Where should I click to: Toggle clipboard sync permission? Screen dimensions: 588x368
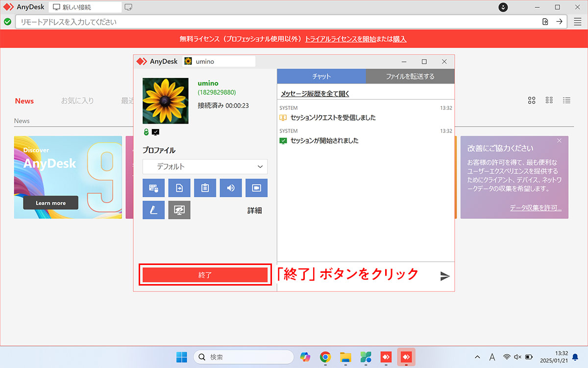pyautogui.click(x=205, y=188)
